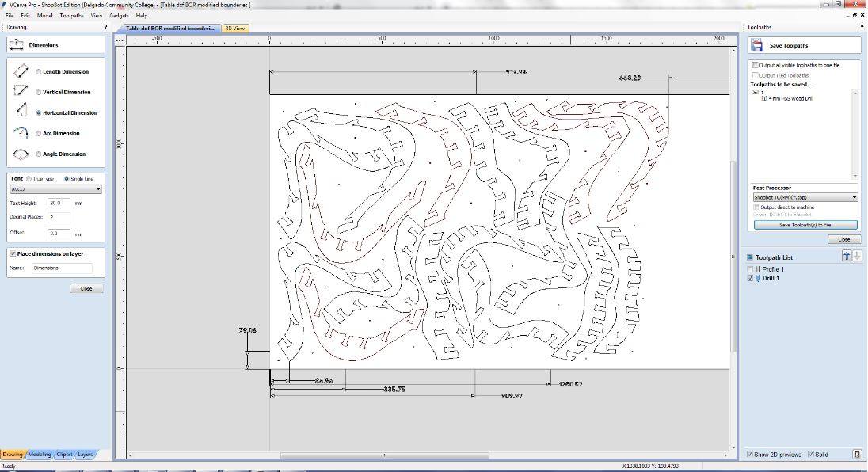Image resolution: width=868 pixels, height=472 pixels.
Task: Enable Output all visible toolpaths to one file
Action: click(755, 65)
